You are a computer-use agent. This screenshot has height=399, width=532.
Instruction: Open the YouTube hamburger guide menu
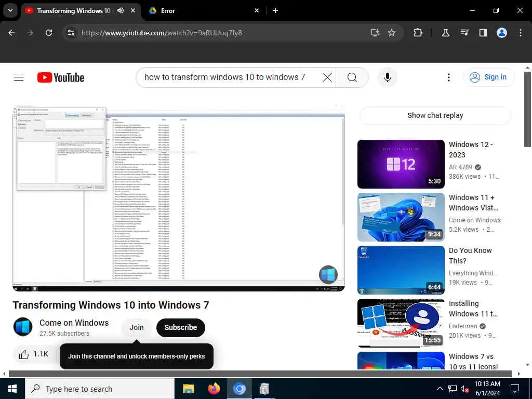19,77
